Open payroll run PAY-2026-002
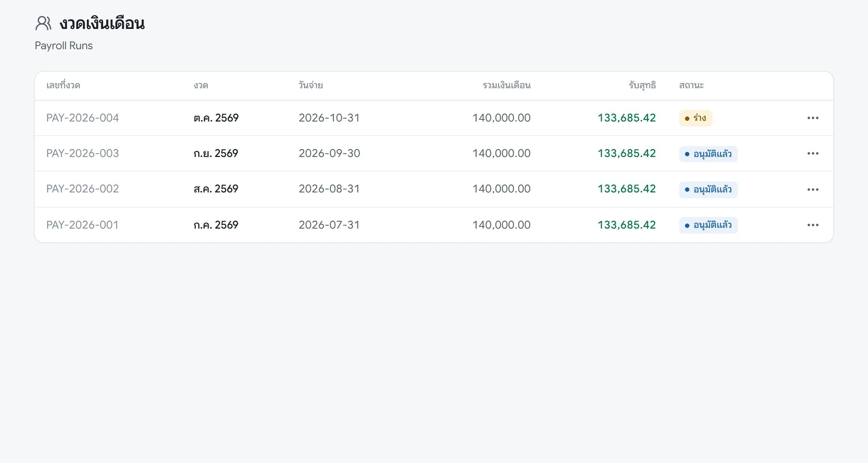 point(82,189)
